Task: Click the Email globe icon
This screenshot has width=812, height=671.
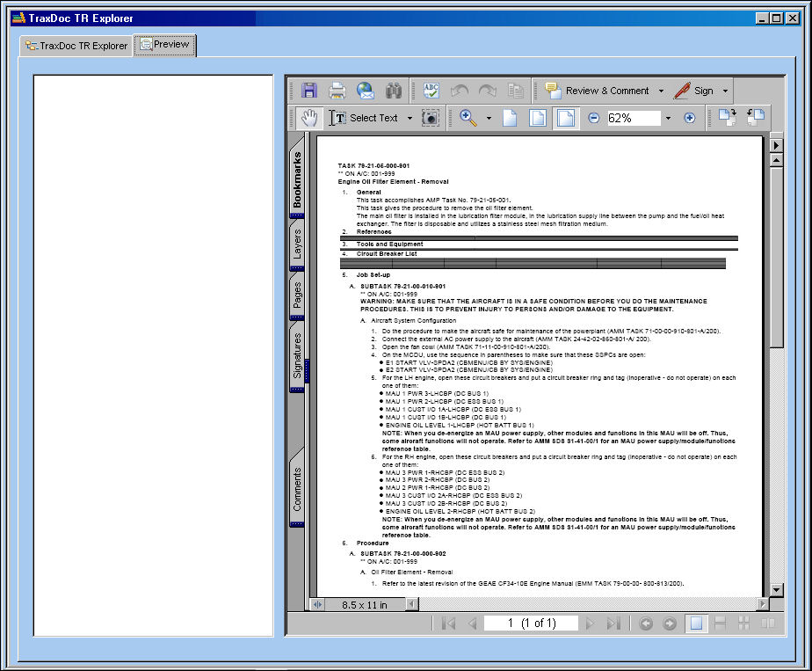Action: 366,91
